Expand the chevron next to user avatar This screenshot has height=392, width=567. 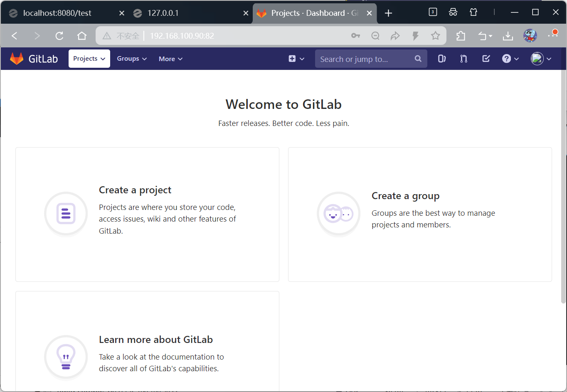click(549, 59)
